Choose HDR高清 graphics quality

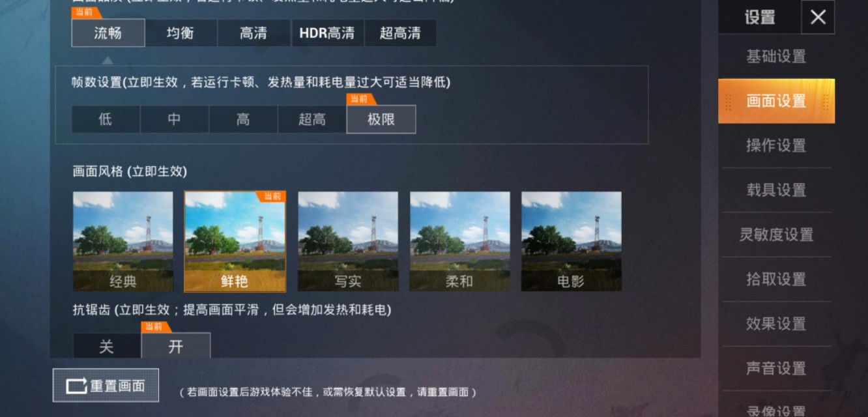pyautogui.click(x=327, y=33)
